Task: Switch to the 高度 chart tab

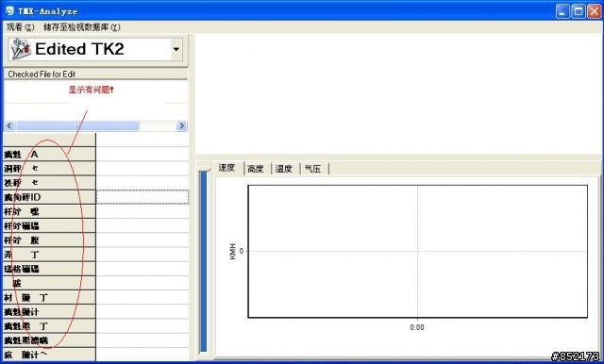Action: pyautogui.click(x=256, y=169)
